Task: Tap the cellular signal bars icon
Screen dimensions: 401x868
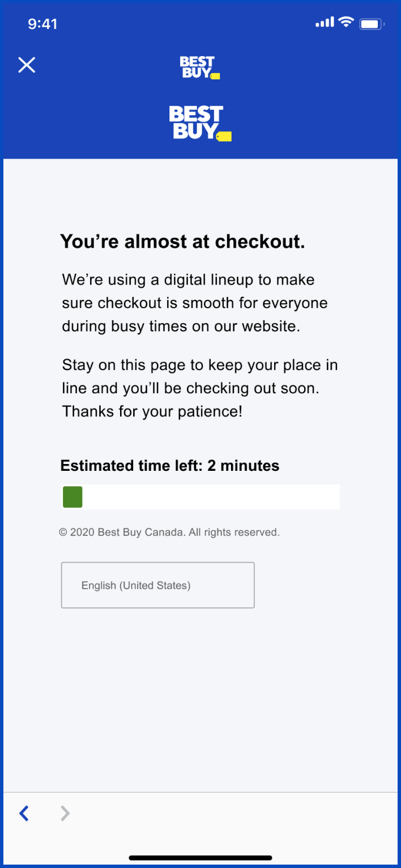Action: point(325,23)
